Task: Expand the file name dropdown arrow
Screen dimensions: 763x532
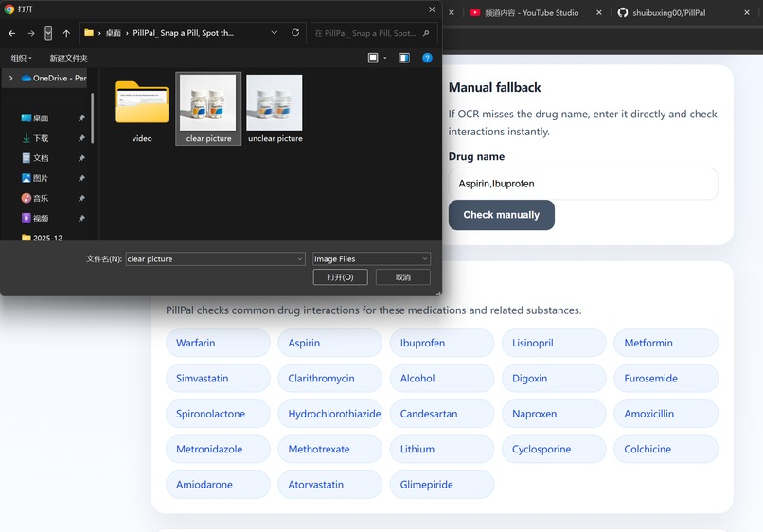Action: 299,259
